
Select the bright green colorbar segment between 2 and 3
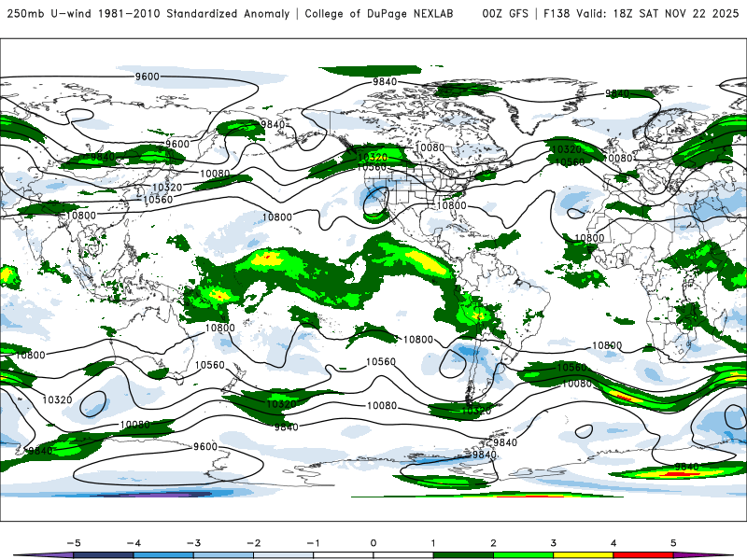[x=523, y=555]
